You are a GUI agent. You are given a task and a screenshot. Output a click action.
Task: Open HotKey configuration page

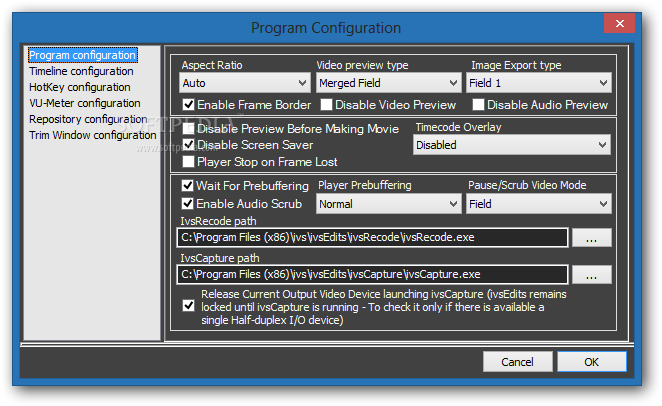79,87
